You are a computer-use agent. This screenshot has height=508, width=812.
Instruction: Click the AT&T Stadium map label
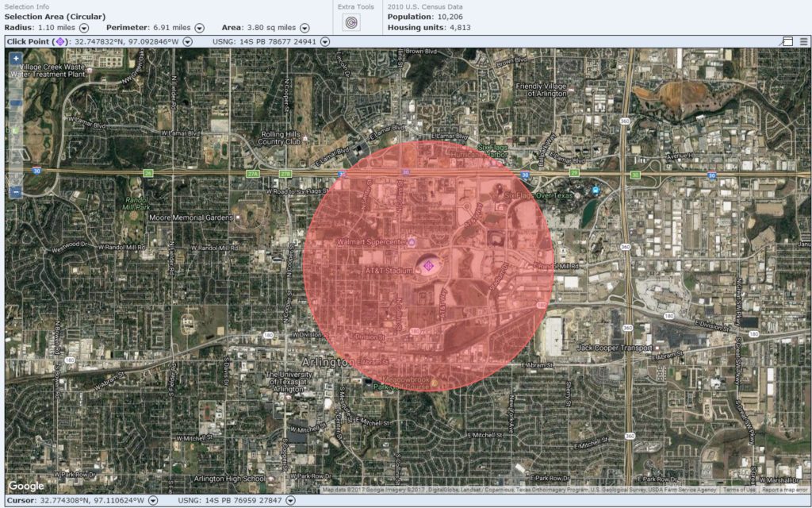click(389, 271)
